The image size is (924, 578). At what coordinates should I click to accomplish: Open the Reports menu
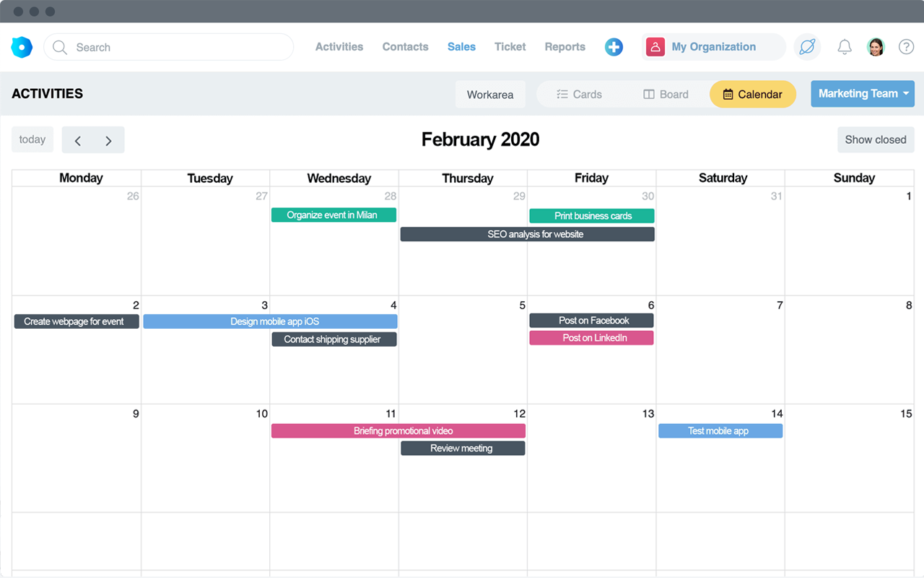point(565,47)
